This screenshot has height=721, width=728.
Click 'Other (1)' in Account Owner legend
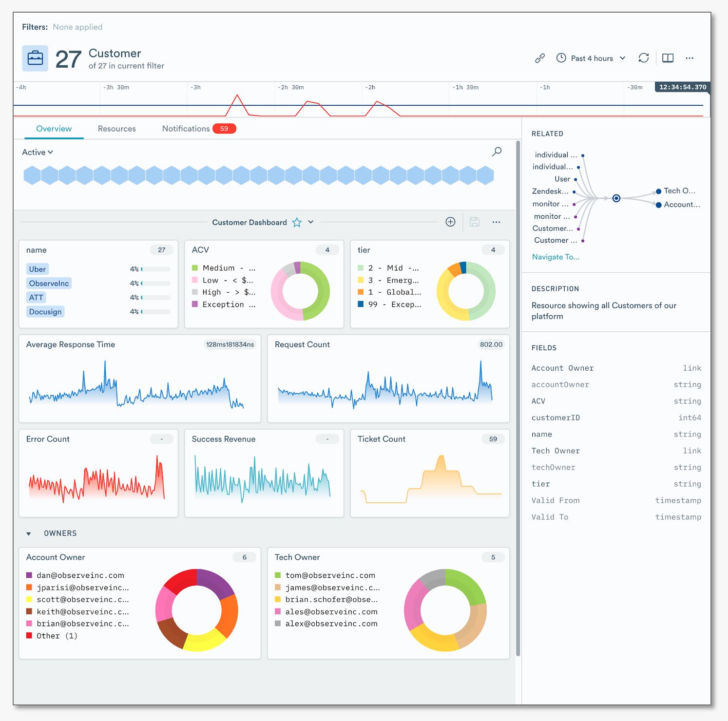57,636
